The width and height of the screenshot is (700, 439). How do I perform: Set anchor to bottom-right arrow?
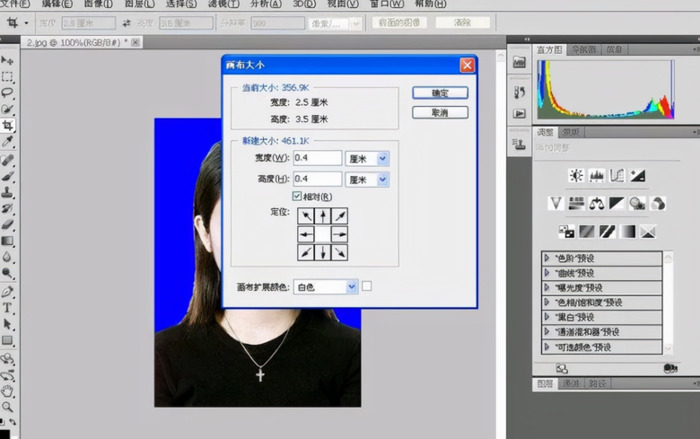pos(339,252)
